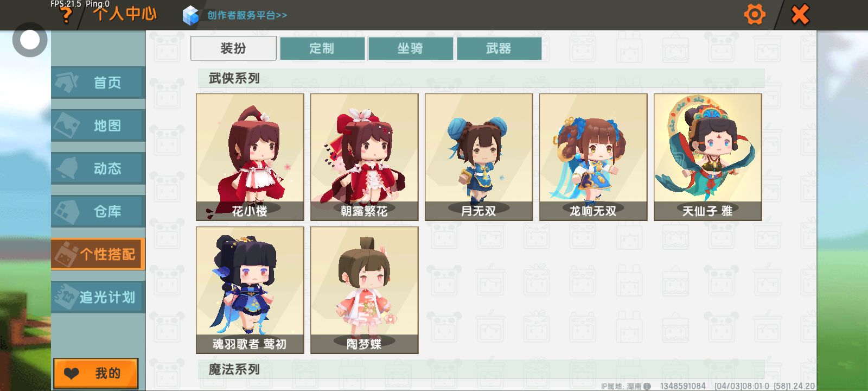
Task: Select the 个性搭配 sidebar entry
Action: [x=98, y=254]
